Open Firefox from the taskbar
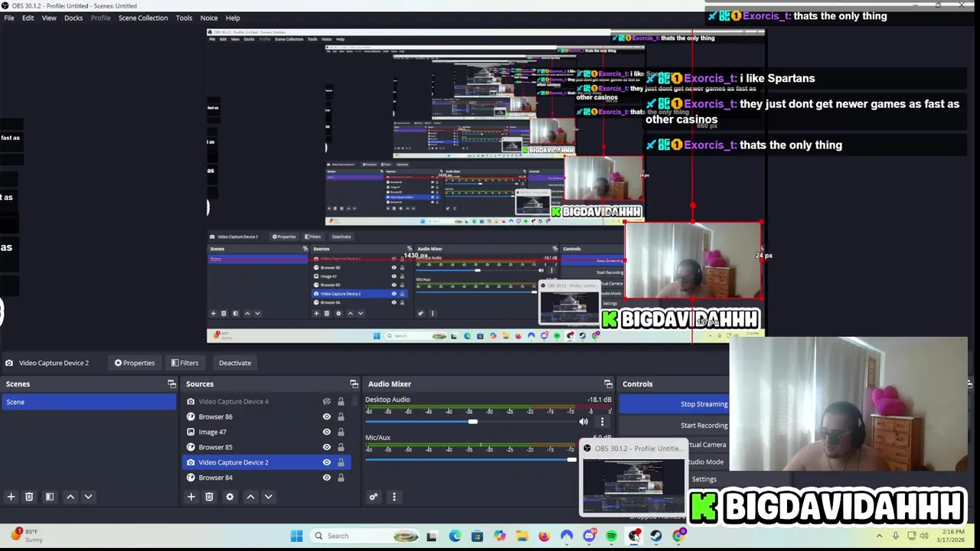Viewport: 980px width, 551px height. tap(544, 536)
